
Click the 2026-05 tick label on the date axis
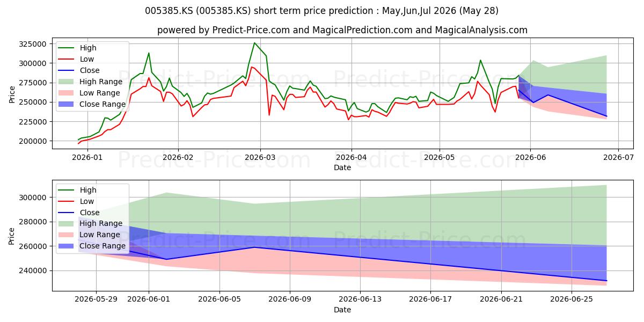[439, 158]
